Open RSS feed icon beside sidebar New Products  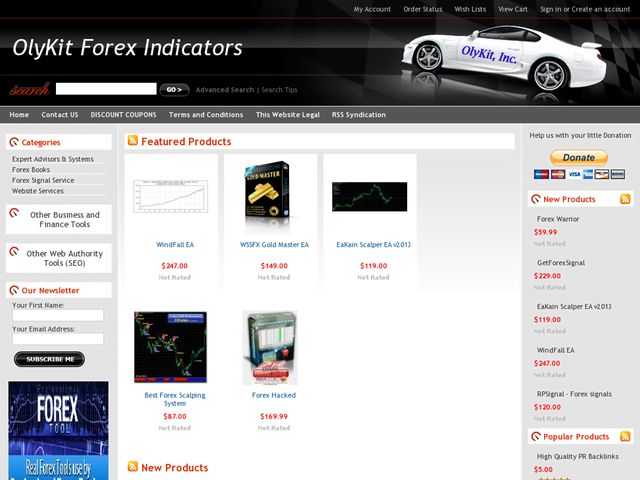[625, 199]
